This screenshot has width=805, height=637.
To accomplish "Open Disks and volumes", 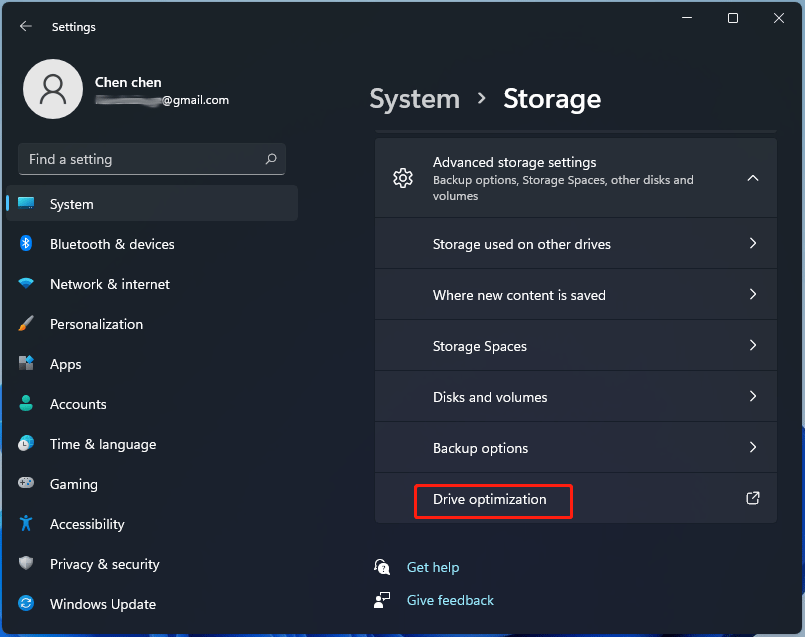I will coord(576,397).
